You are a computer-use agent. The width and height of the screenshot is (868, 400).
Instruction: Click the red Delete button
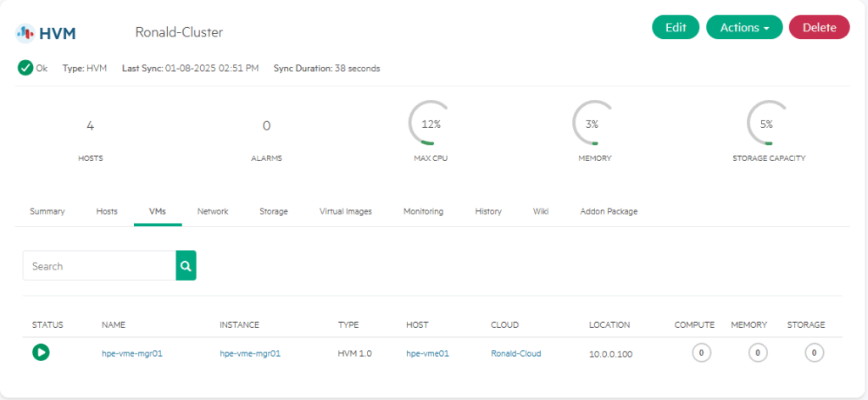pos(819,27)
